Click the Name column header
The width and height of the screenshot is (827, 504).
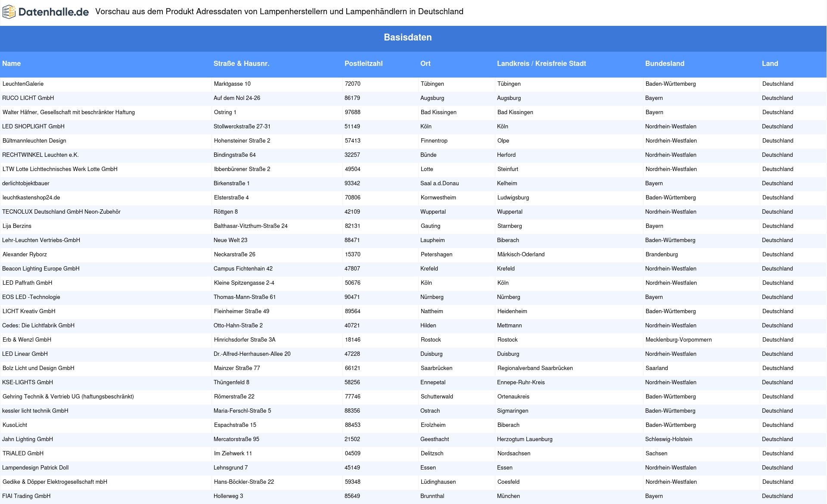12,63
